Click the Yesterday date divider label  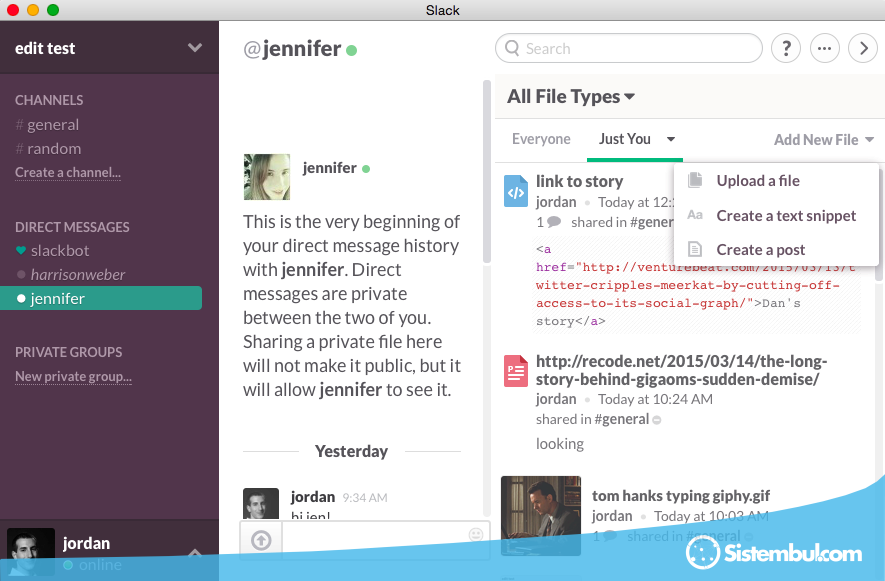click(x=351, y=451)
